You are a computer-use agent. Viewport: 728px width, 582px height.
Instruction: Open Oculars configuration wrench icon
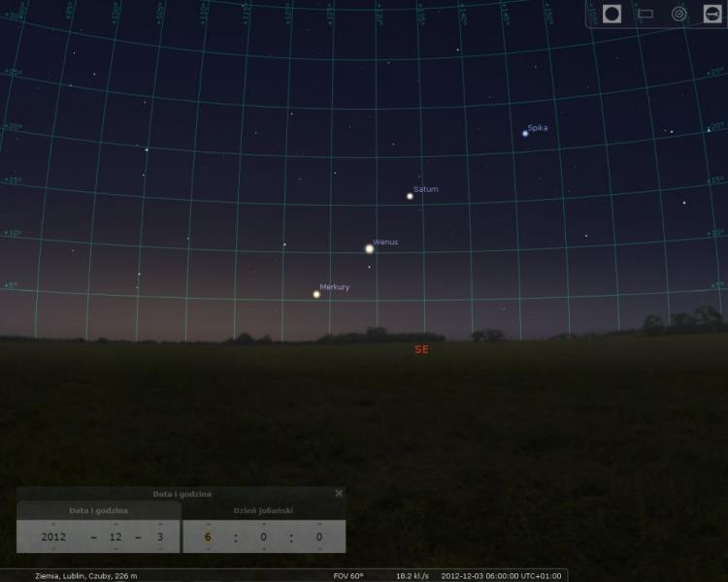[711, 14]
